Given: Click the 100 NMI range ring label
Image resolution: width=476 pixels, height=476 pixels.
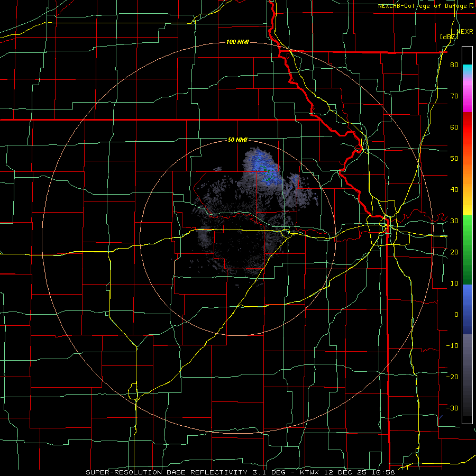Looking at the screenshot, I should [237, 42].
